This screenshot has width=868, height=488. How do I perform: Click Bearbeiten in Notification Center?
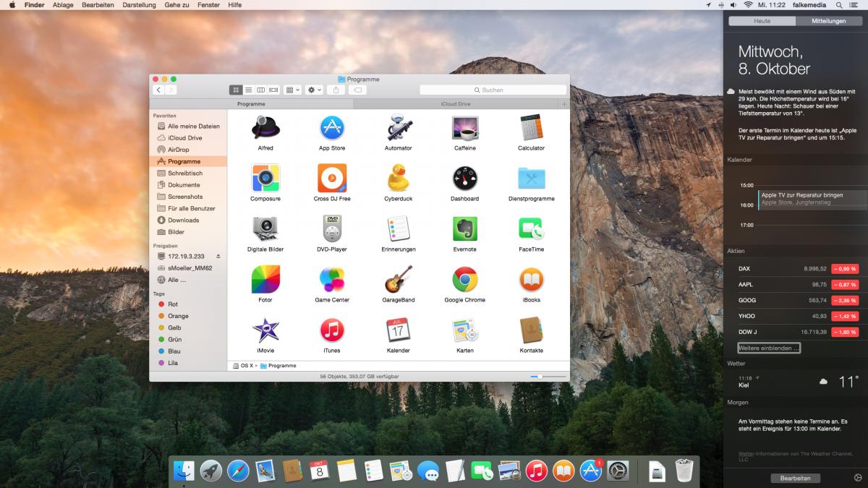point(795,478)
